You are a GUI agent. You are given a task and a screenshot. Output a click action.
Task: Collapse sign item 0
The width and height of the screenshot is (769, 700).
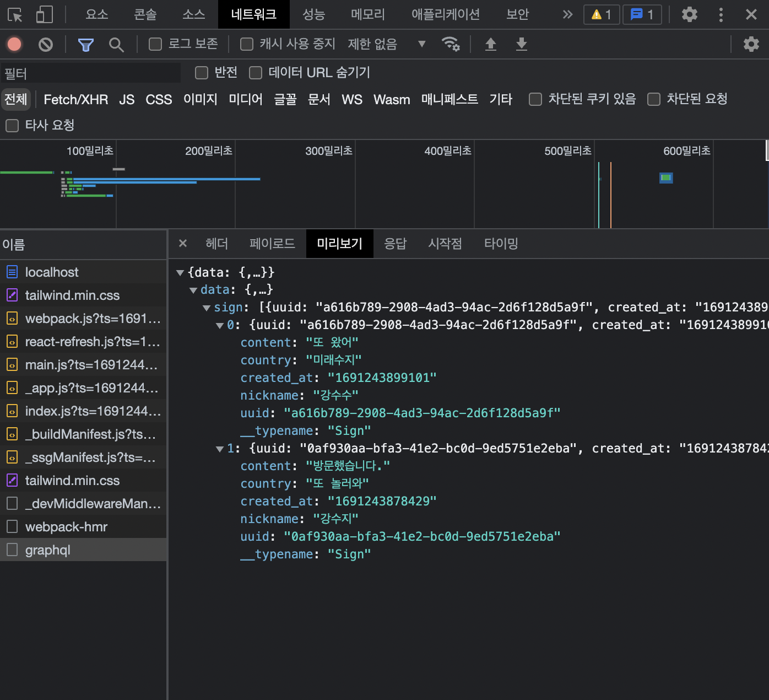coord(220,325)
